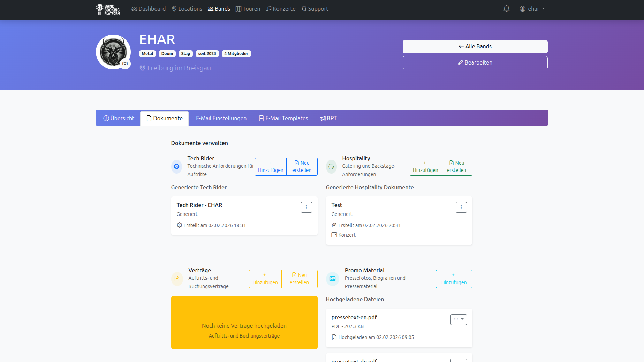Switch to the E-Mail Templates tab
644x362 pixels.
[x=283, y=118]
